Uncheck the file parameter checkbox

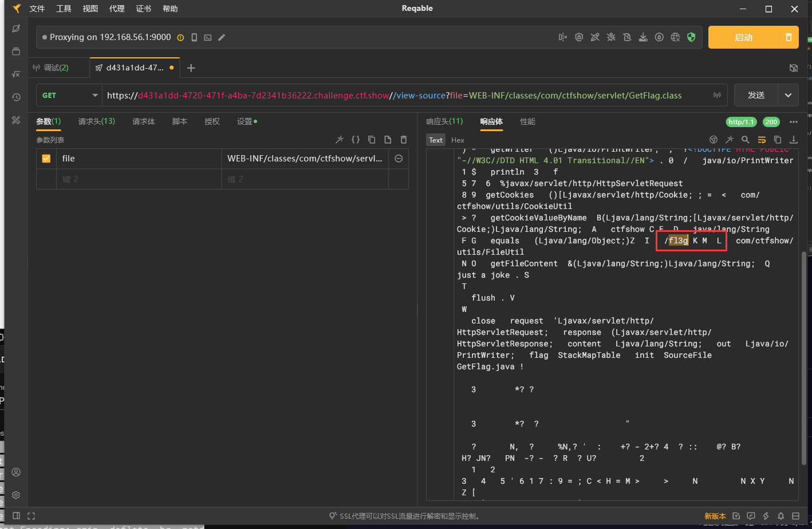tap(46, 159)
